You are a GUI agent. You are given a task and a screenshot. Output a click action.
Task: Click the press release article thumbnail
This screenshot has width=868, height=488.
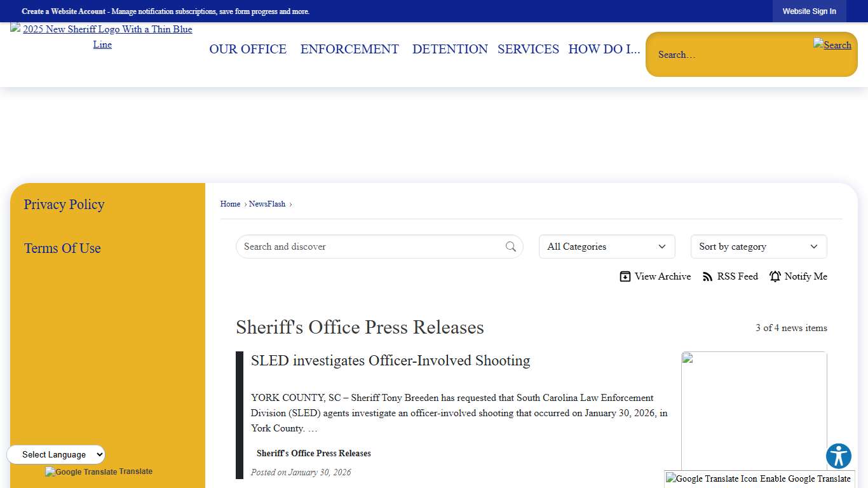[754, 410]
